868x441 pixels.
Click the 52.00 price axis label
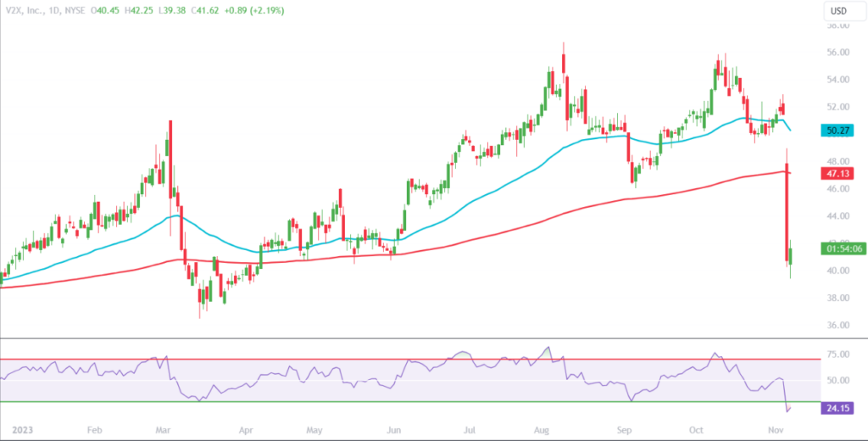tap(837, 107)
